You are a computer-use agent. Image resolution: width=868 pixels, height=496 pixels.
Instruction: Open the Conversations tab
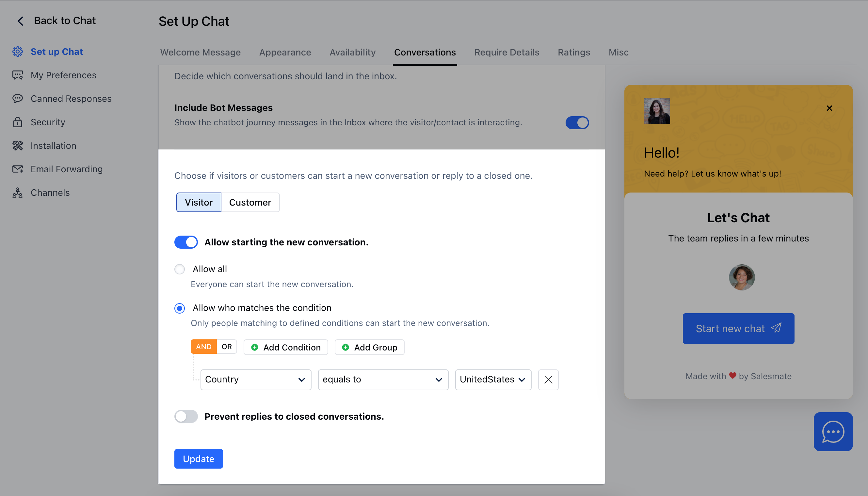[425, 52]
